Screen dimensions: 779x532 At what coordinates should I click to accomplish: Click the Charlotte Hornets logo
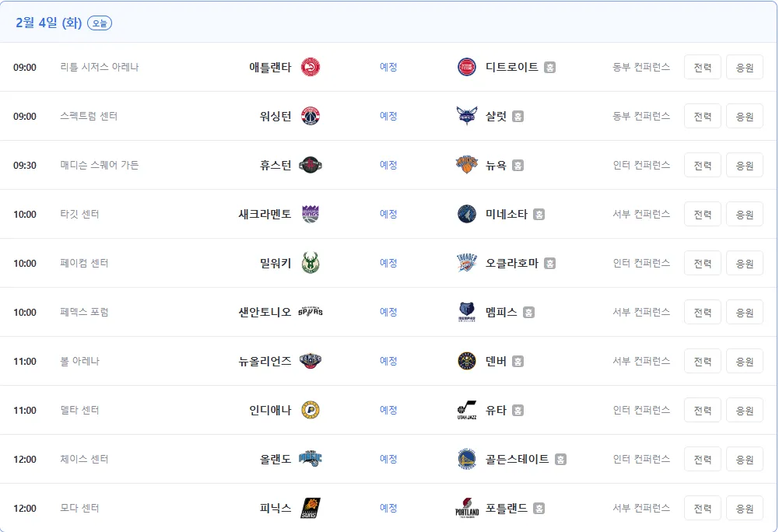coord(467,116)
